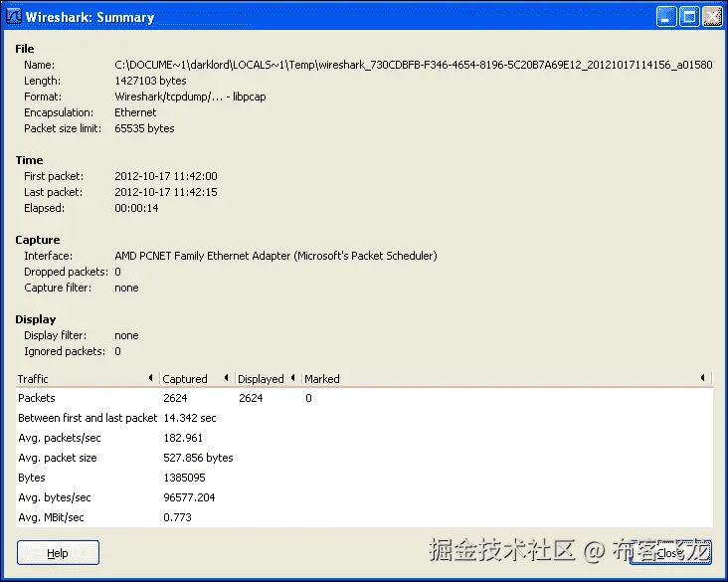Click the Capture section heading
This screenshot has width=728, height=582.
tap(38, 240)
